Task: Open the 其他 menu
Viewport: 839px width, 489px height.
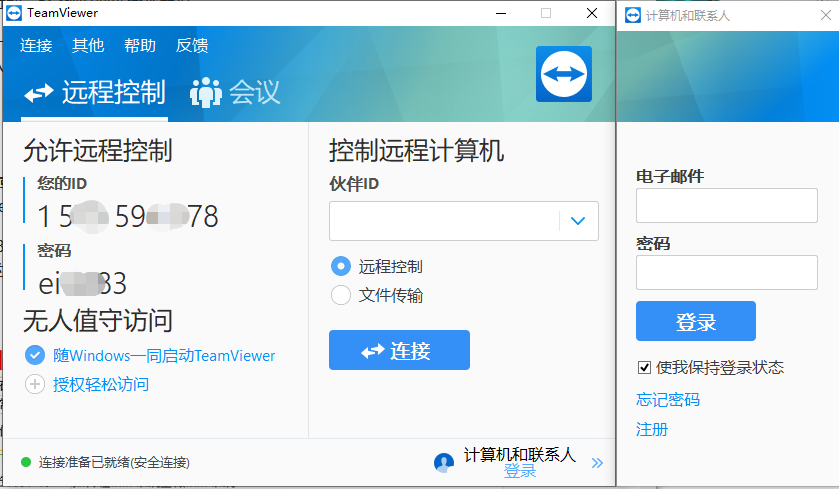Action: (88, 45)
